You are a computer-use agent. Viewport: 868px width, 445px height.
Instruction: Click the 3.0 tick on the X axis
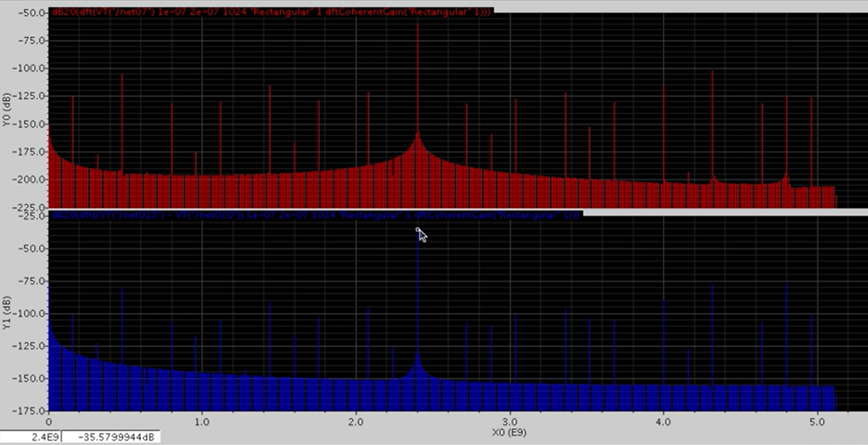tap(510, 422)
